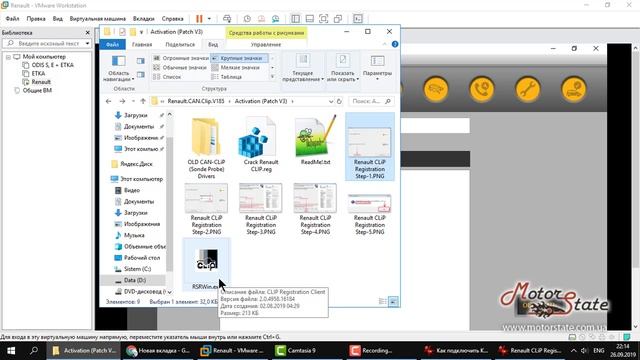
Task: Click the library search input field
Action: point(46,43)
